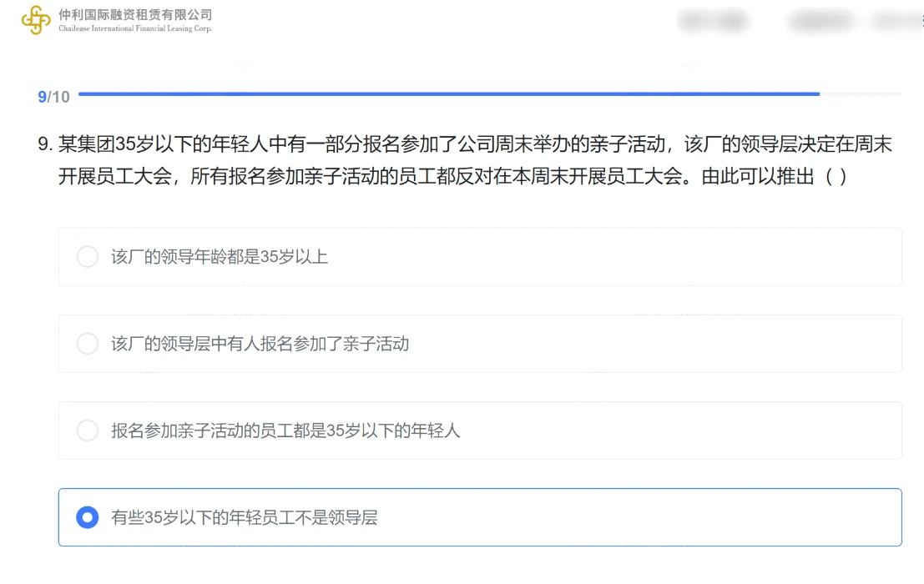This screenshot has height=584, width=924.
Task: Click the 9/10 question counter
Action: (53, 97)
